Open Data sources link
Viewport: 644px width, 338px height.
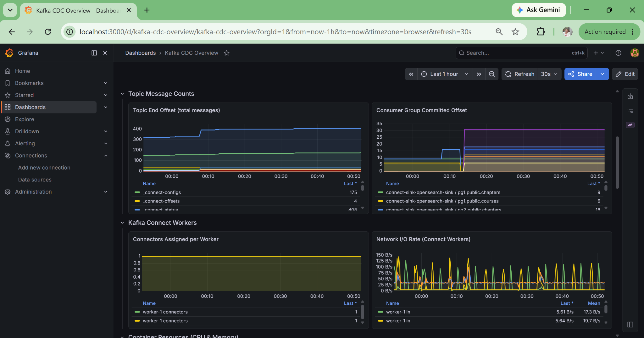35,180
